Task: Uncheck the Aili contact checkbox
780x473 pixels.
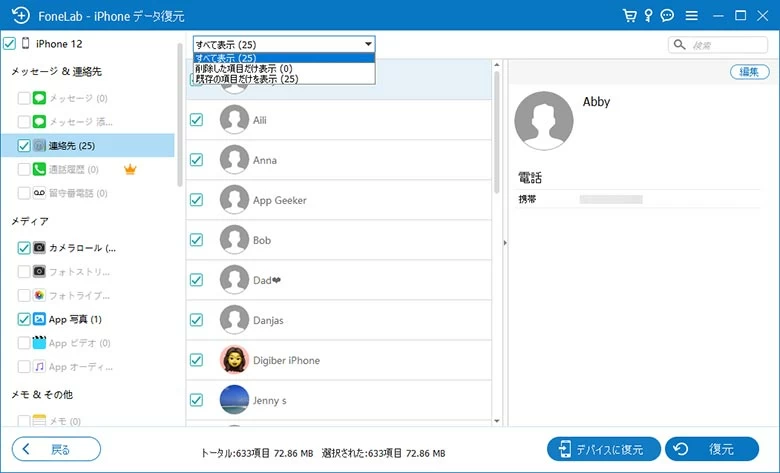Action: pos(196,120)
